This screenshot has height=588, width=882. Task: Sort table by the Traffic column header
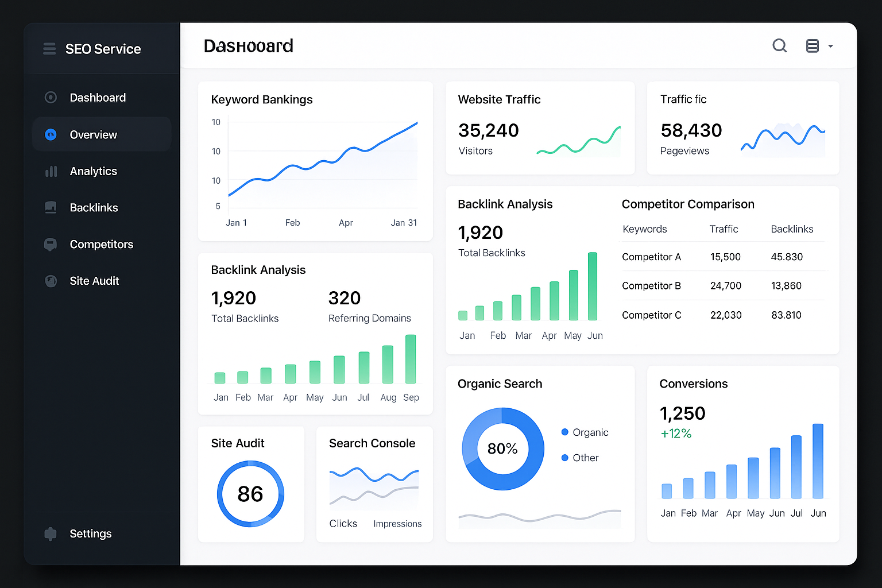724,229
